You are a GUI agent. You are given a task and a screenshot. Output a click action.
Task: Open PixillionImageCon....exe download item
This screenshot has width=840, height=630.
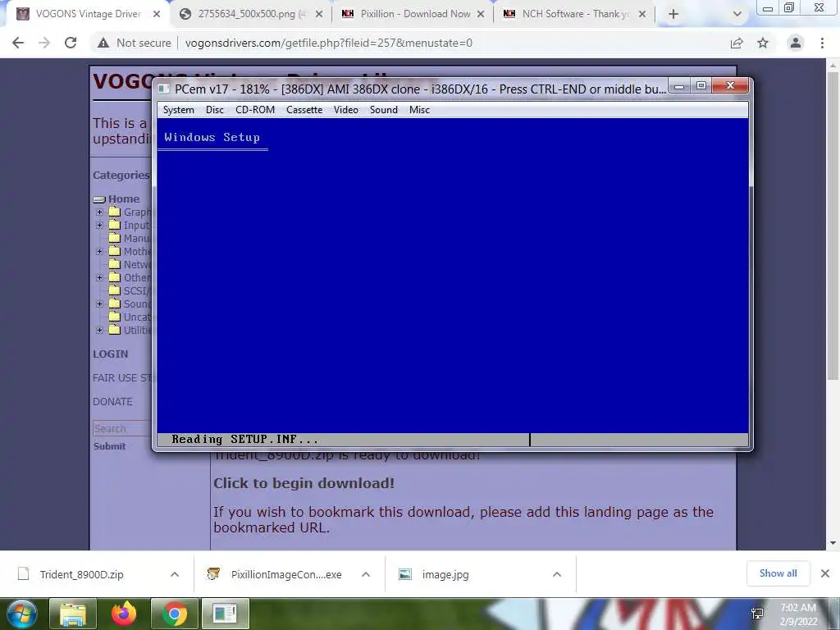pos(286,574)
